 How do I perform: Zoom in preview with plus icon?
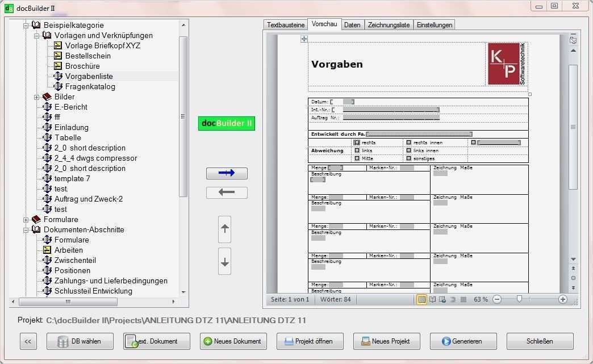coord(563,299)
